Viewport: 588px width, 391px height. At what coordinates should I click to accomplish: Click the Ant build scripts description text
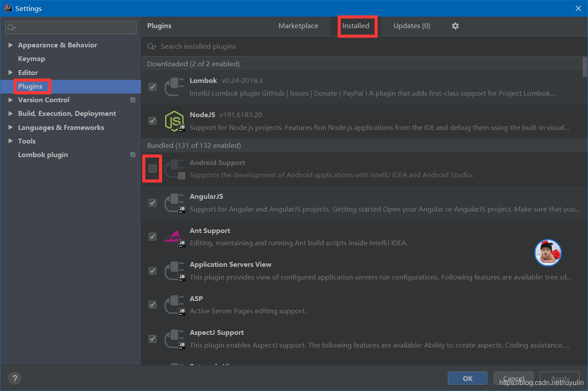[x=299, y=243]
